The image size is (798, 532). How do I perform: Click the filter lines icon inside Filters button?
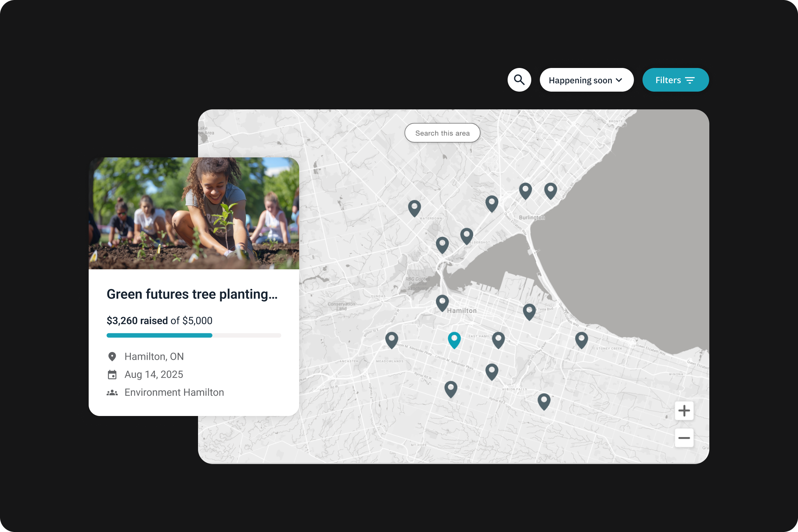690,80
